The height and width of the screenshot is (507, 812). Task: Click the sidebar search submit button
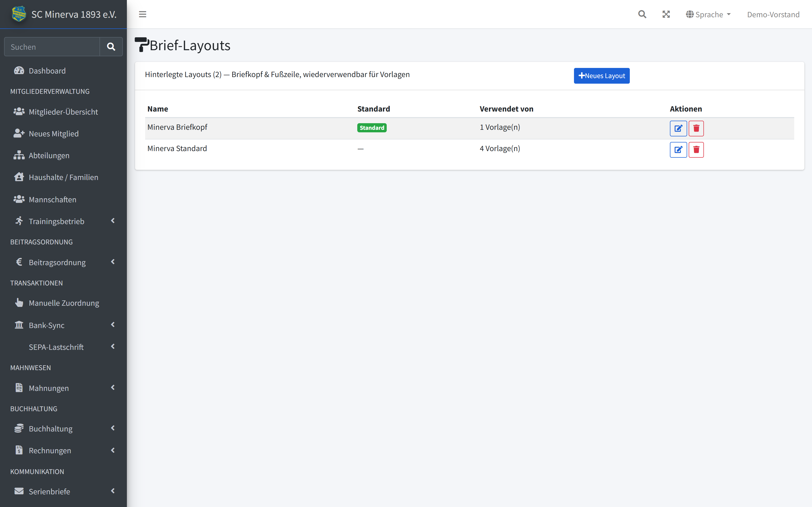(x=111, y=47)
